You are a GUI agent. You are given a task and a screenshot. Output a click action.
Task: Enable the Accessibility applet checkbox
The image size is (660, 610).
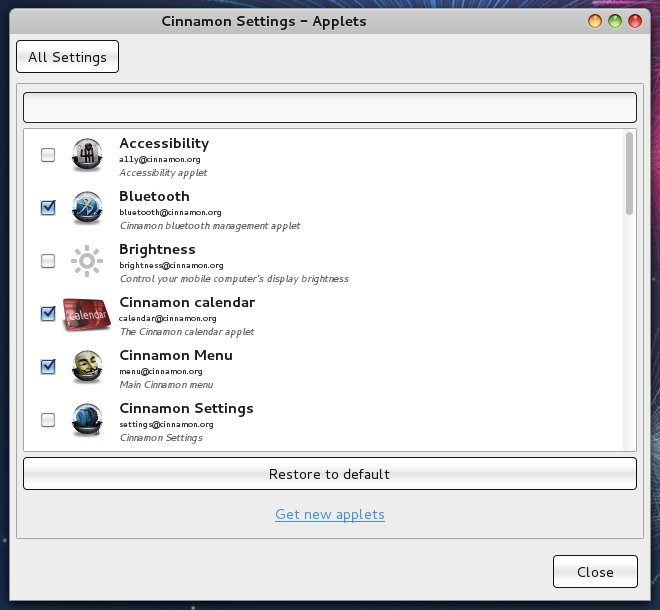pyautogui.click(x=48, y=155)
